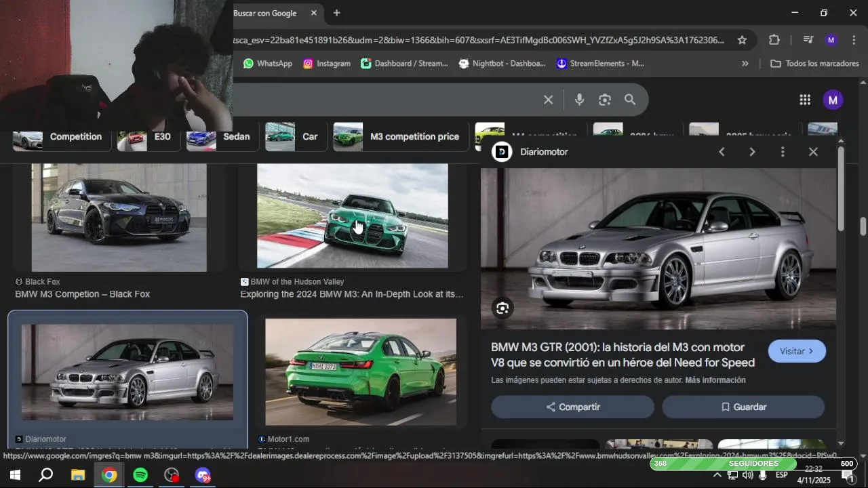Select the 'Sedan' filter chip
The width and height of the screenshot is (868, 488).
[221, 136]
